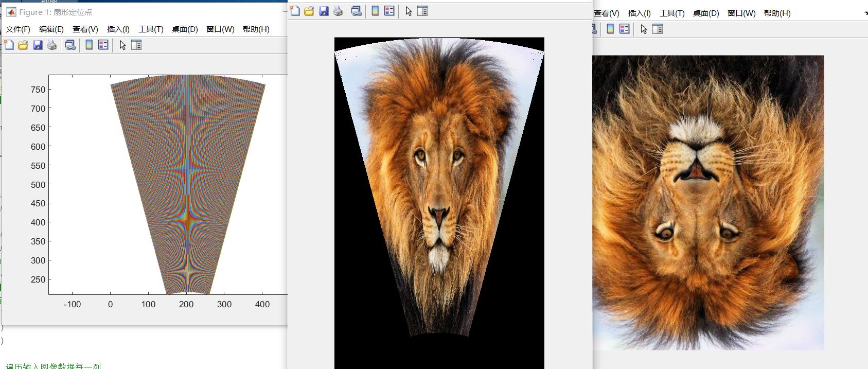
Task: Click Print Figure icon in Figure 1 toolbar
Action: pyautogui.click(x=52, y=45)
